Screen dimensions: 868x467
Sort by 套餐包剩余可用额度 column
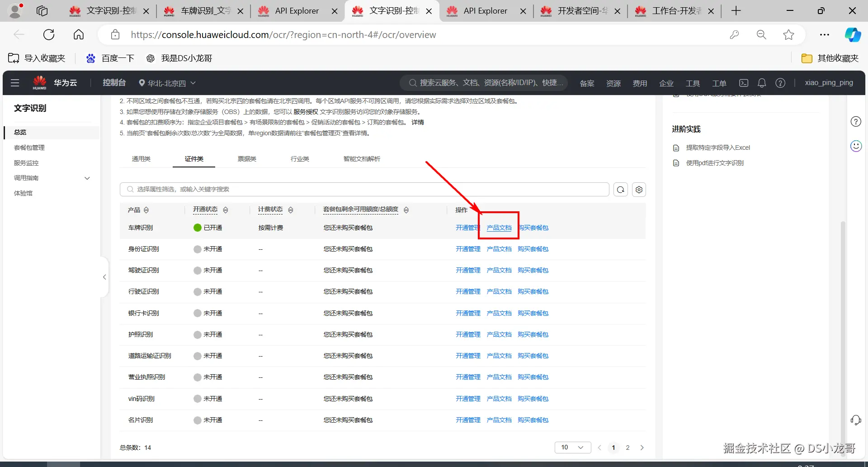pos(406,210)
